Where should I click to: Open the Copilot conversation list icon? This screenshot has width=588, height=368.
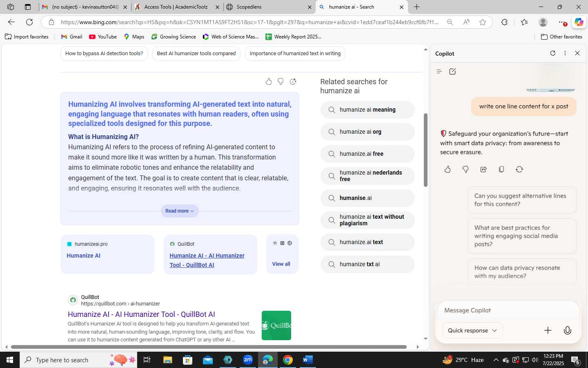click(439, 72)
